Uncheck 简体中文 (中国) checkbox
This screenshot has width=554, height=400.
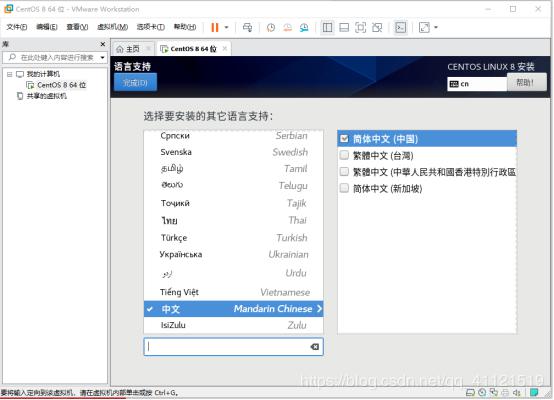coord(344,139)
